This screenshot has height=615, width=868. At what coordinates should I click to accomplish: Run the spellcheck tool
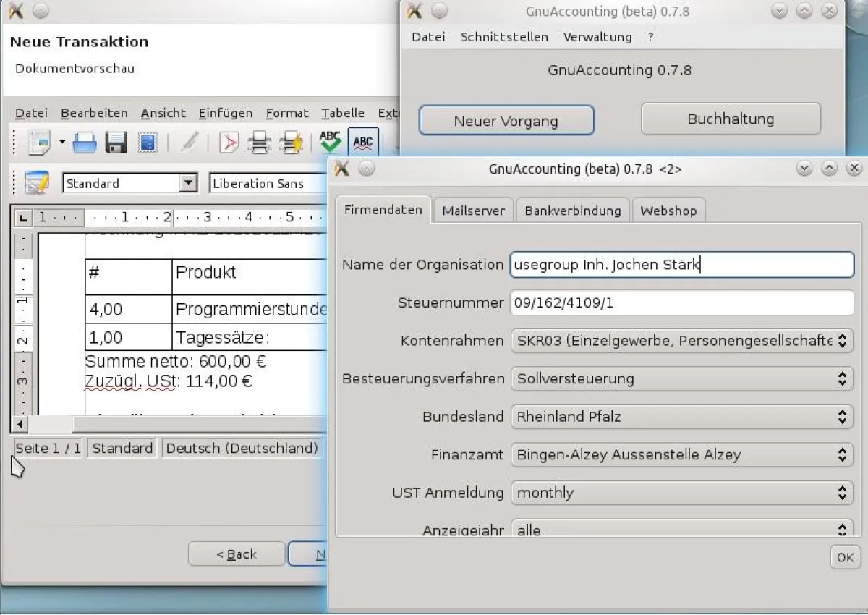[x=329, y=142]
